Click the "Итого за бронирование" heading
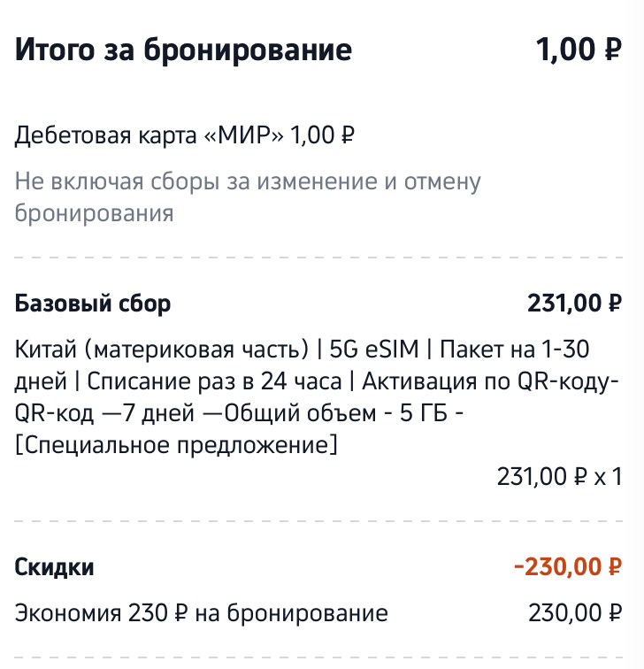Screen dimensions: 644x669 [x=183, y=50]
